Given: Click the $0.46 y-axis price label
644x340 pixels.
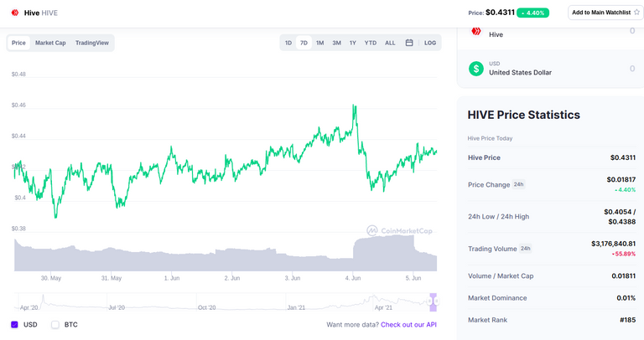Looking at the screenshot, I should pyautogui.click(x=18, y=105).
